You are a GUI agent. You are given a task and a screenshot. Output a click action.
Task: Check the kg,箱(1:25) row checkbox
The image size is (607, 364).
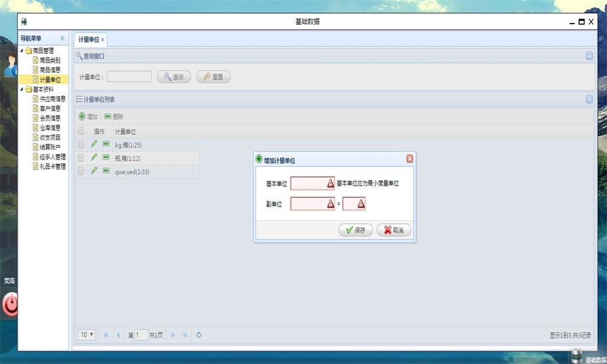pos(81,144)
